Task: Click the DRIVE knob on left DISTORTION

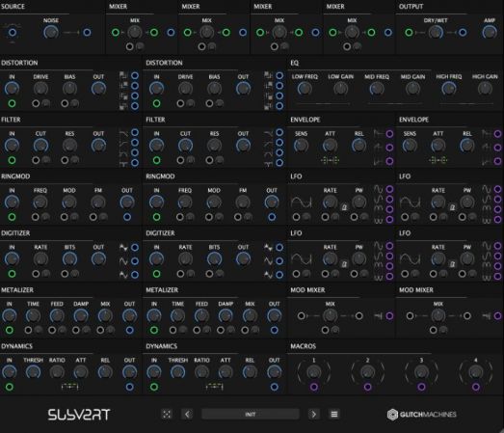Action: (40, 89)
